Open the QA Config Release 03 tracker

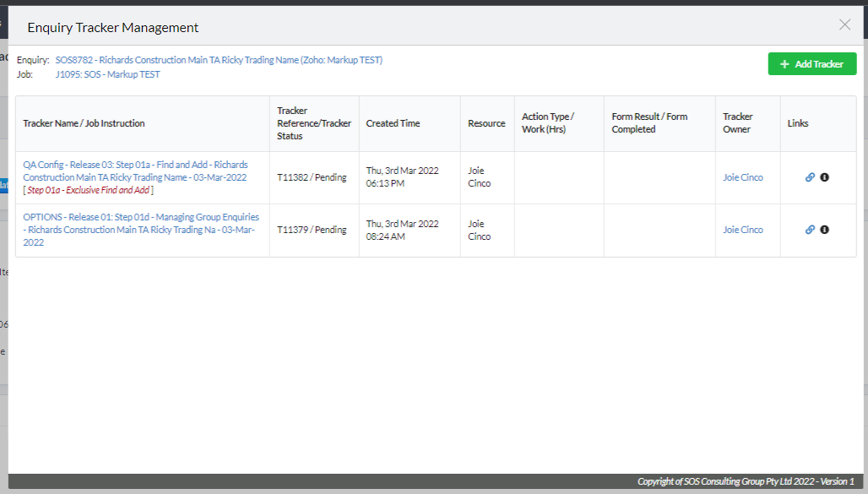[135, 171]
